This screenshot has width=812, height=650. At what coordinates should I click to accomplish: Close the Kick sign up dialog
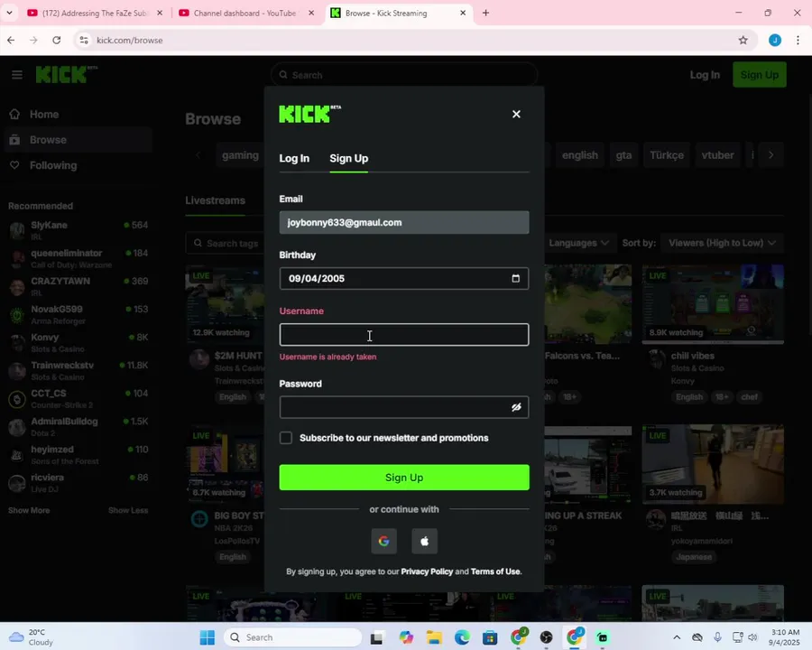516,114
